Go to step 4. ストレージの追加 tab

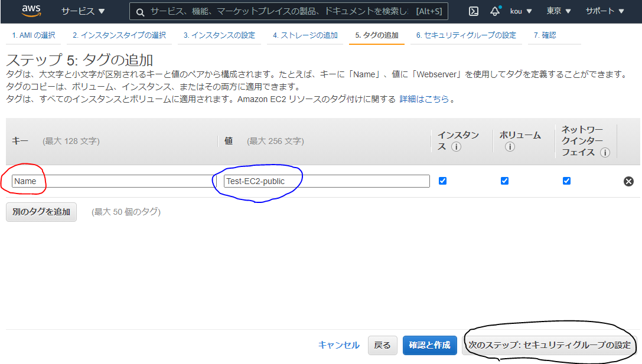[x=305, y=35]
